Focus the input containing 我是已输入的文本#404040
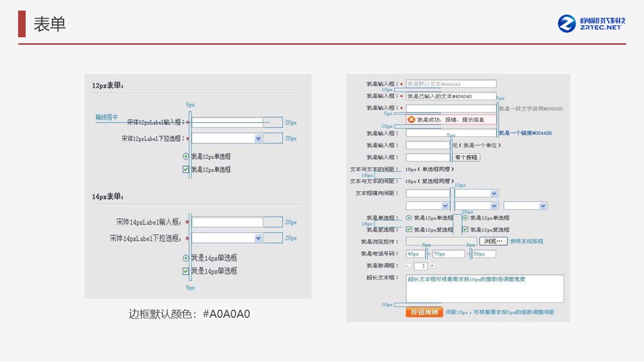The image size is (644, 362). point(451,96)
